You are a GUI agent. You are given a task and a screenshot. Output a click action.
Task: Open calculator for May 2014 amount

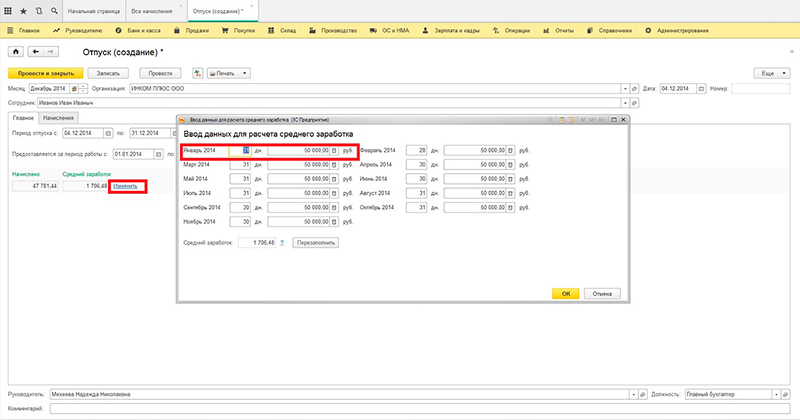[334, 179]
